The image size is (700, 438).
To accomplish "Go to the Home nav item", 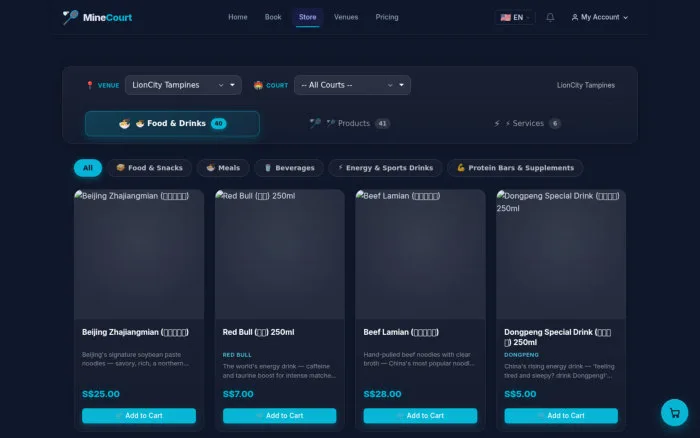I will click(238, 17).
